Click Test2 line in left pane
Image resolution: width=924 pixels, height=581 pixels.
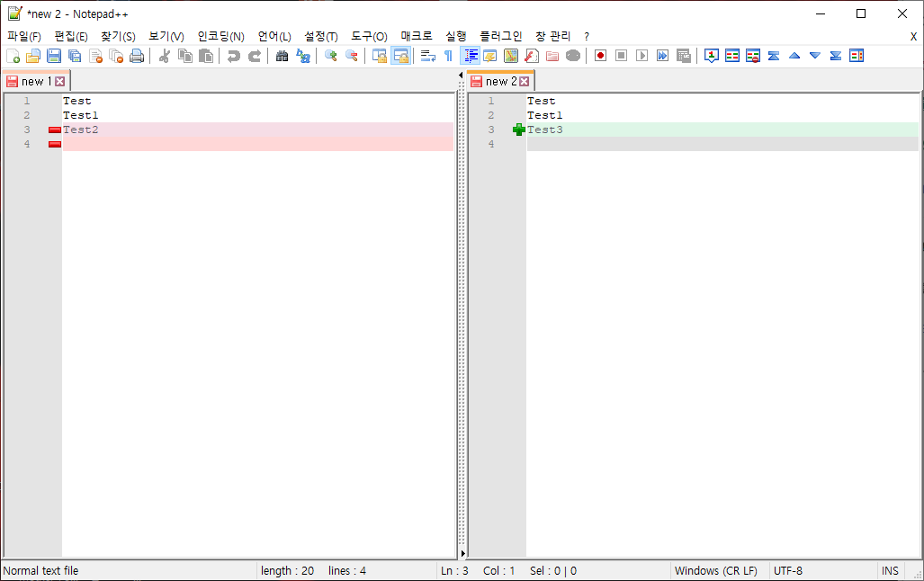coord(258,130)
